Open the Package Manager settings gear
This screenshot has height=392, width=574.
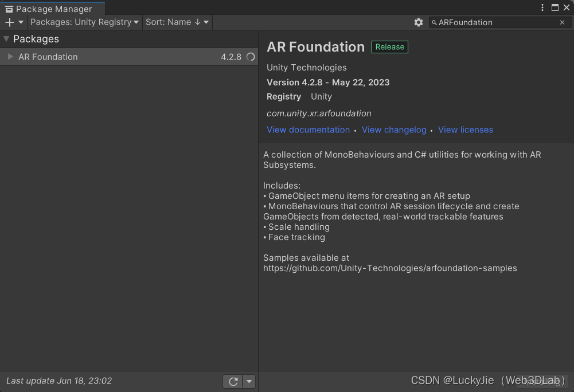(x=419, y=22)
